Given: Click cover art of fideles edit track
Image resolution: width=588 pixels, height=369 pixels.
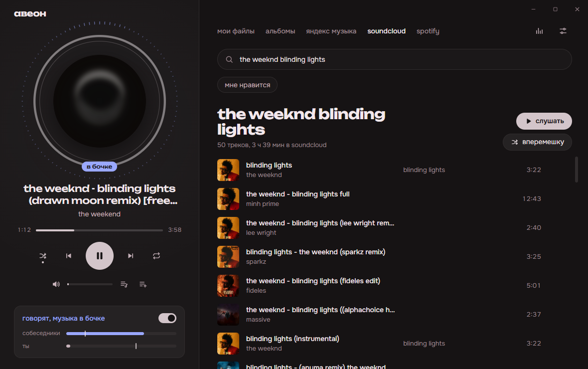Looking at the screenshot, I should [228, 286].
